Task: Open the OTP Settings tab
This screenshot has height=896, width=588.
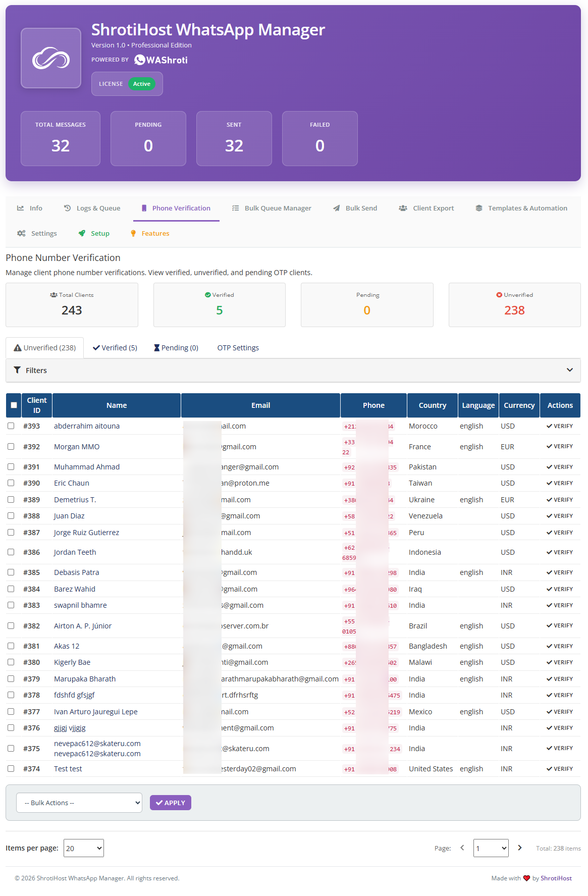Action: click(238, 348)
